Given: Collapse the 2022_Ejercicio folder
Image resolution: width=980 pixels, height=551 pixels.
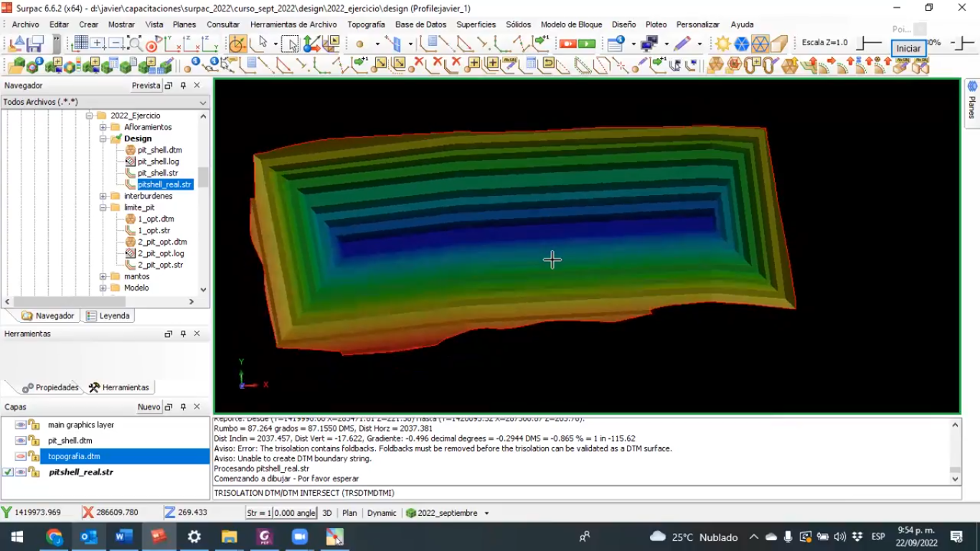Looking at the screenshot, I should point(90,116).
